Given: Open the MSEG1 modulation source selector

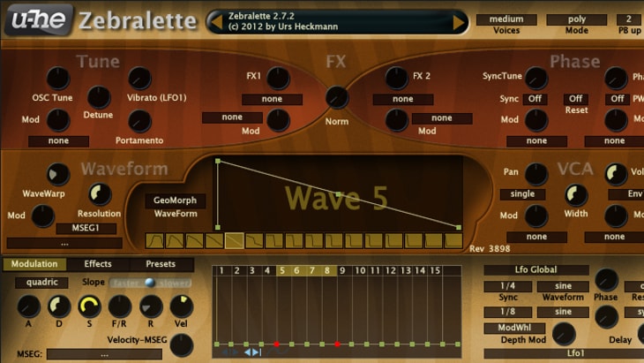Looking at the screenshot, I should point(86,228).
